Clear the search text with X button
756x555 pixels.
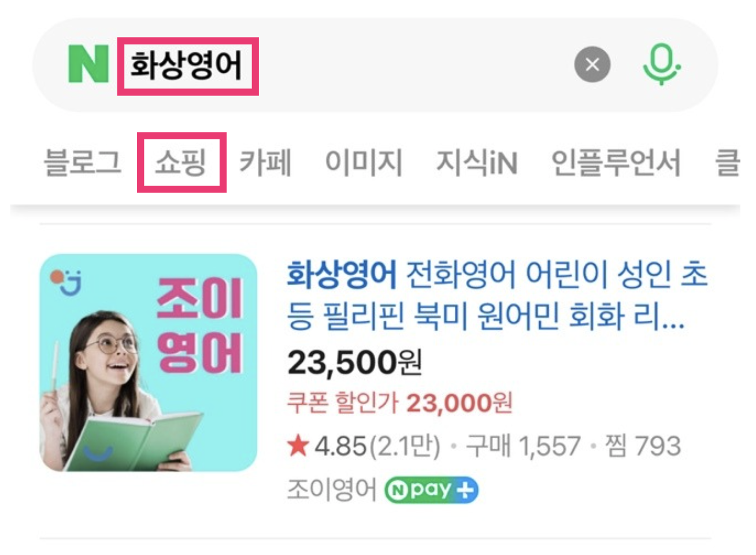pyautogui.click(x=592, y=64)
